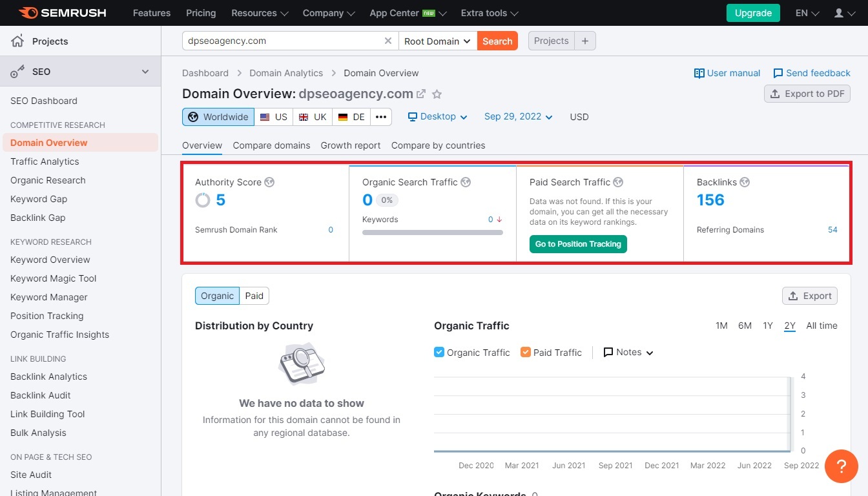Open the EN language dropdown
Screen dimensions: 868x496
click(x=808, y=13)
